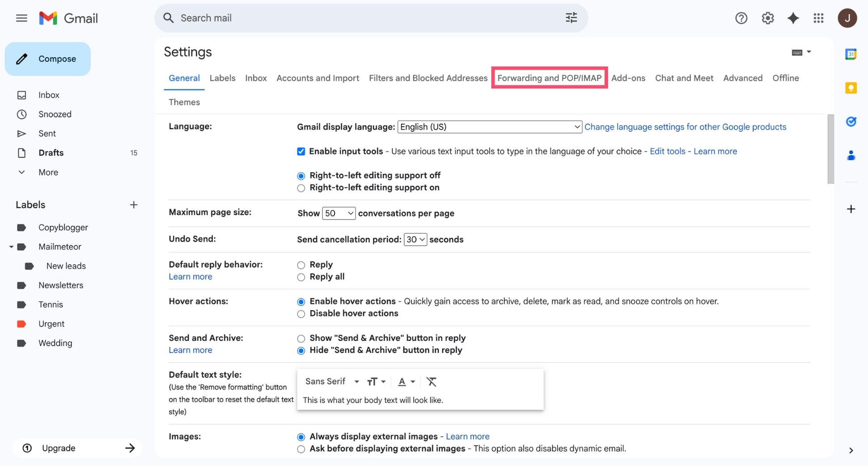This screenshot has height=466, width=868.
Task: Open the Sans Serif font dropdown
Action: 332,382
